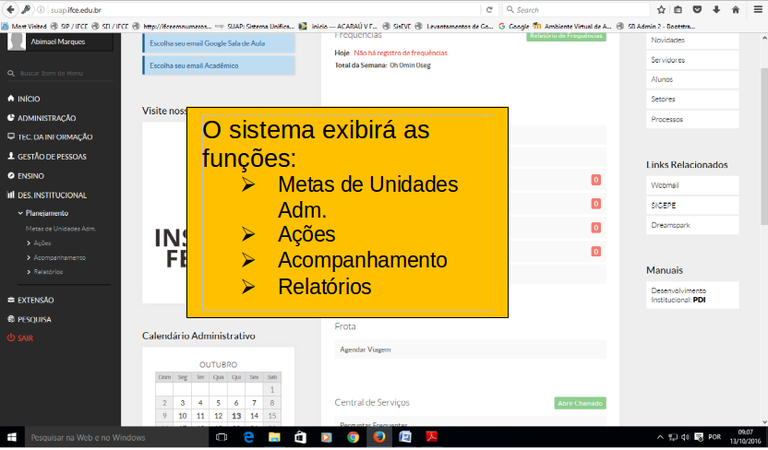Click the INÍCIO home icon in sidebar

pos(10,99)
